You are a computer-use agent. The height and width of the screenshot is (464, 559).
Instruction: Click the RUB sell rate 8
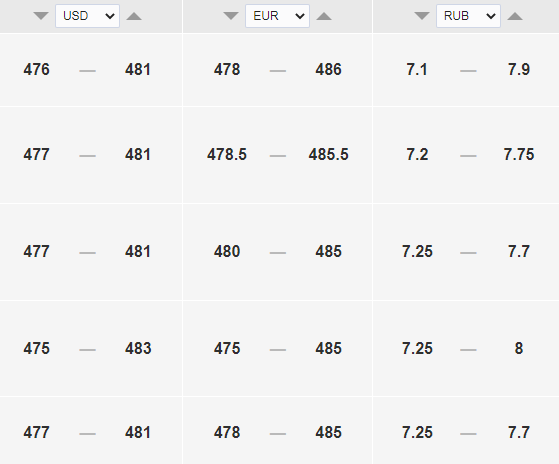click(519, 349)
